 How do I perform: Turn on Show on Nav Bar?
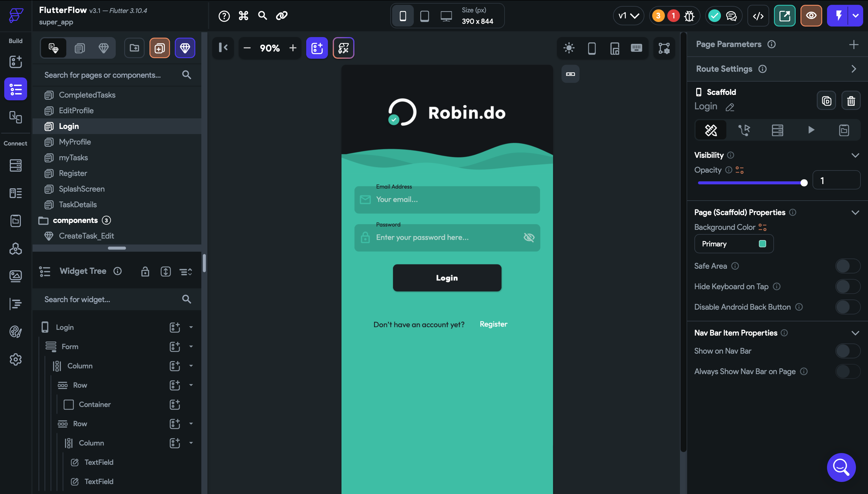tap(847, 351)
